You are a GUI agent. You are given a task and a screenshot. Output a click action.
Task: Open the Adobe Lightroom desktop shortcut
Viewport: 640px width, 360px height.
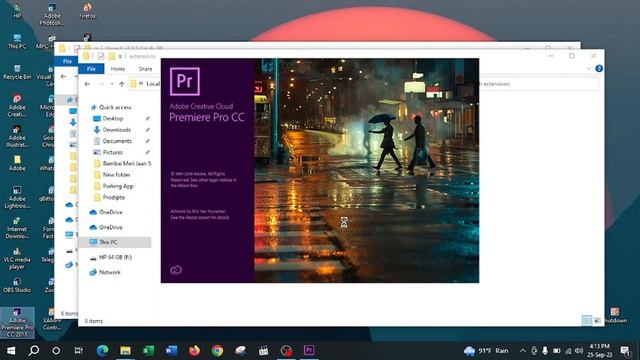17,197
